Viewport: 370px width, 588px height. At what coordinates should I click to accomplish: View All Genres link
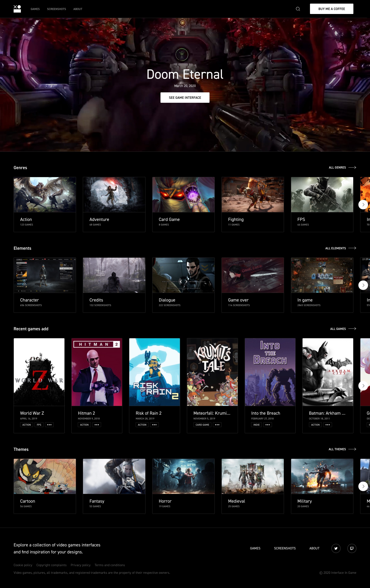[x=342, y=168]
